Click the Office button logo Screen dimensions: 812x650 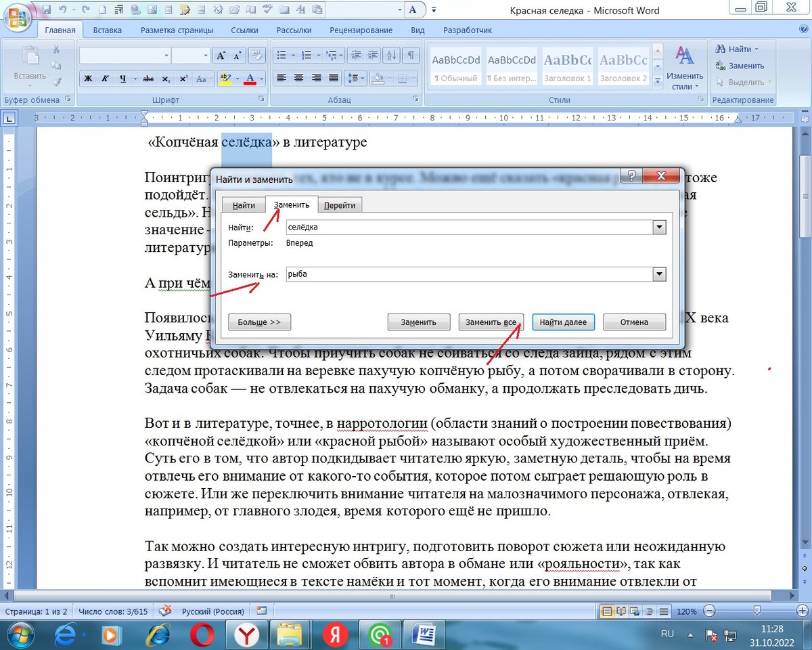pos(18,16)
